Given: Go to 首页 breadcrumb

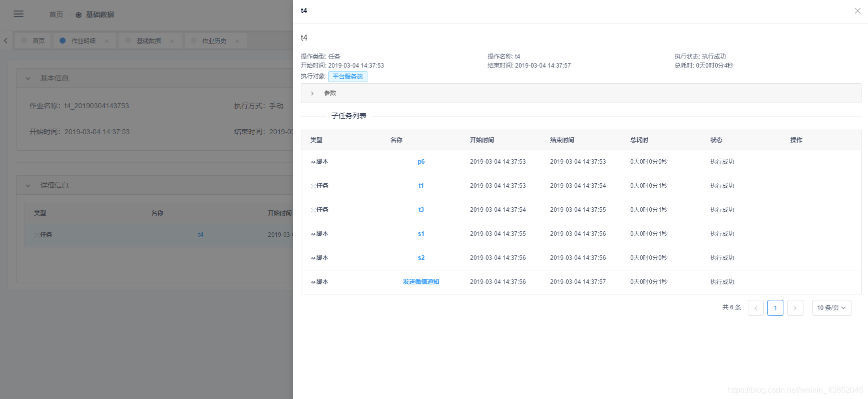Looking at the screenshot, I should [x=56, y=15].
